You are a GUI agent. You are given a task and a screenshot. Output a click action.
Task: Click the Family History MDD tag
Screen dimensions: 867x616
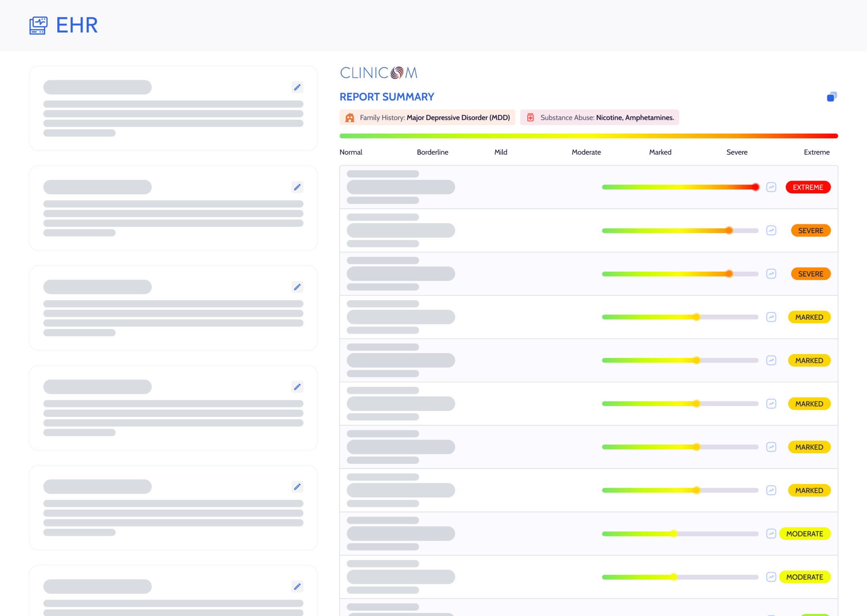[427, 118]
